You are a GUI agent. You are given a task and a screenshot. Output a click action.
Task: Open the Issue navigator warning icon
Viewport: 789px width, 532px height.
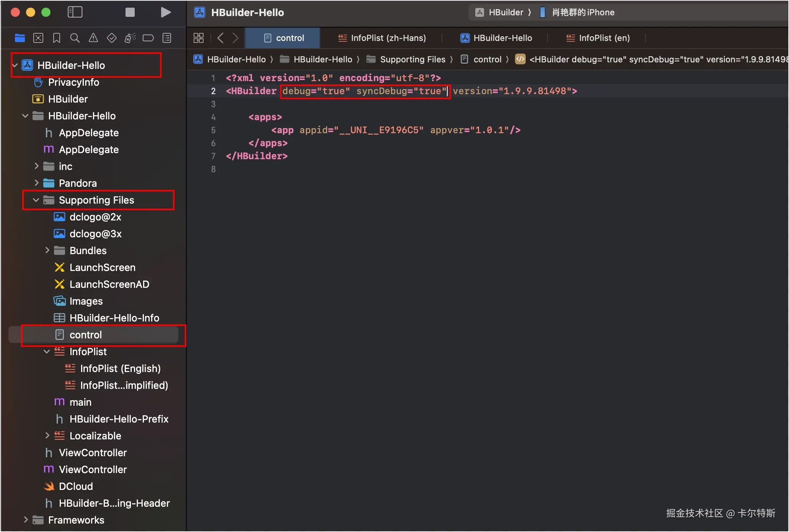[93, 38]
